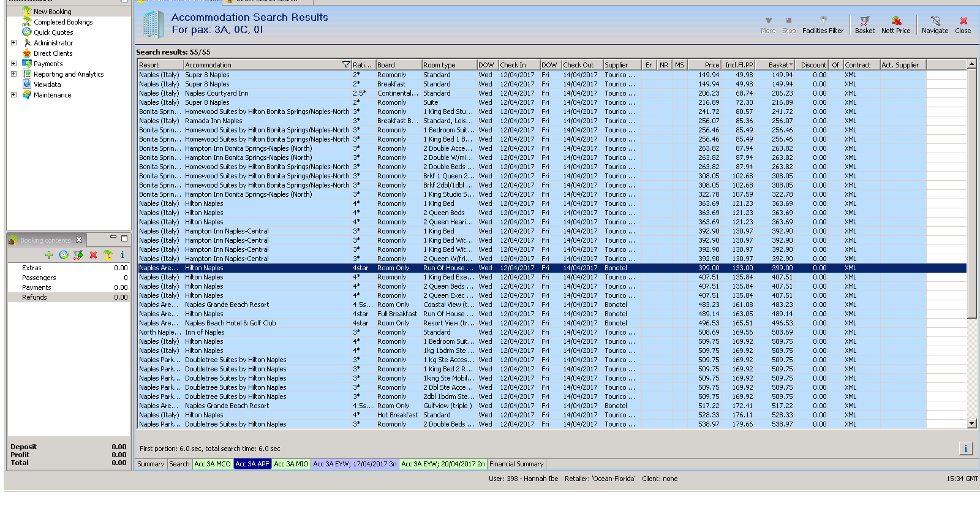The width and height of the screenshot is (980, 527).
Task: Expand the Reporting and Analytics node
Action: [14, 74]
